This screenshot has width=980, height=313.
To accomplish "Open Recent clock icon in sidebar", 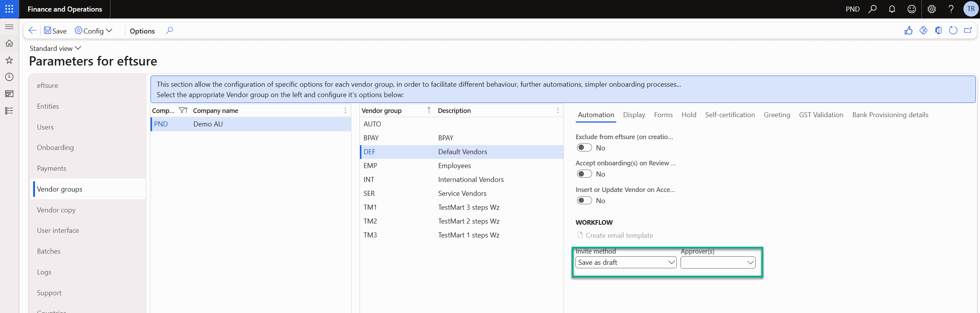I will (9, 77).
